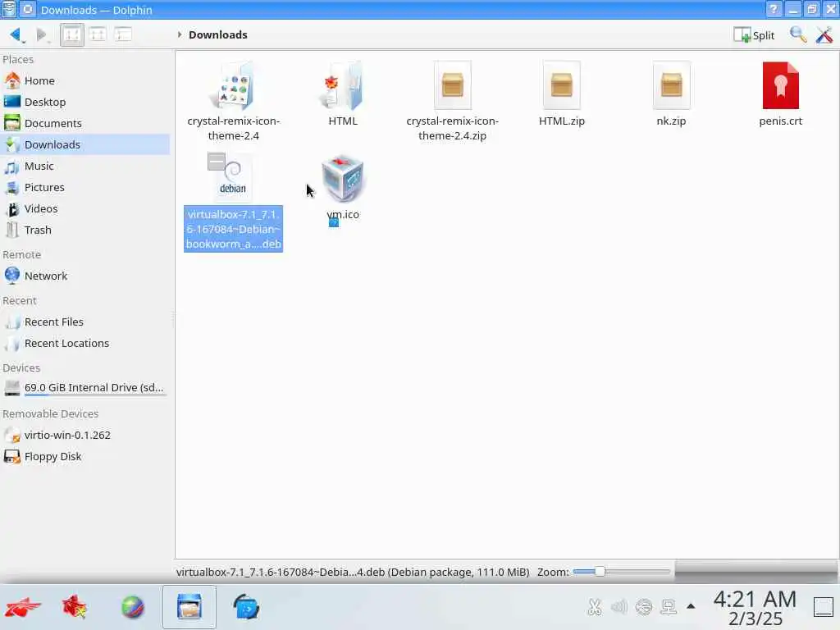Toggle the pin-on-all-desktops titlebar icon
Screen dimensions: 840x630
point(28,9)
